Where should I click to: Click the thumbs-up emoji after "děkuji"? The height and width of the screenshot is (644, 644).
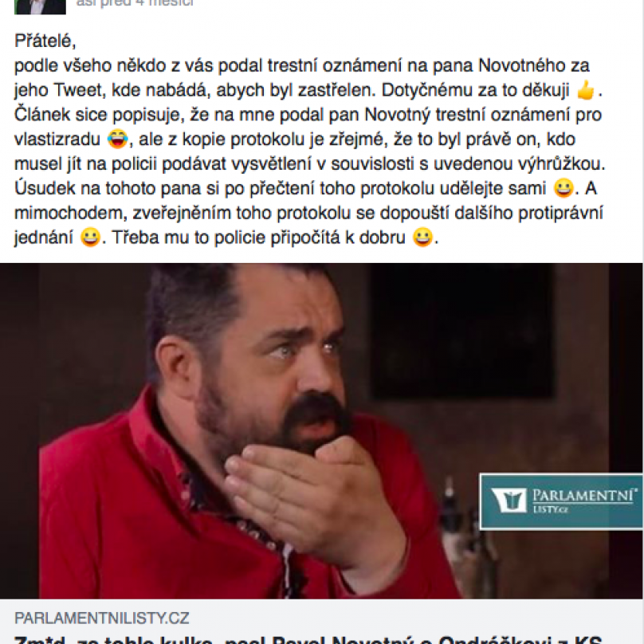[x=586, y=90]
